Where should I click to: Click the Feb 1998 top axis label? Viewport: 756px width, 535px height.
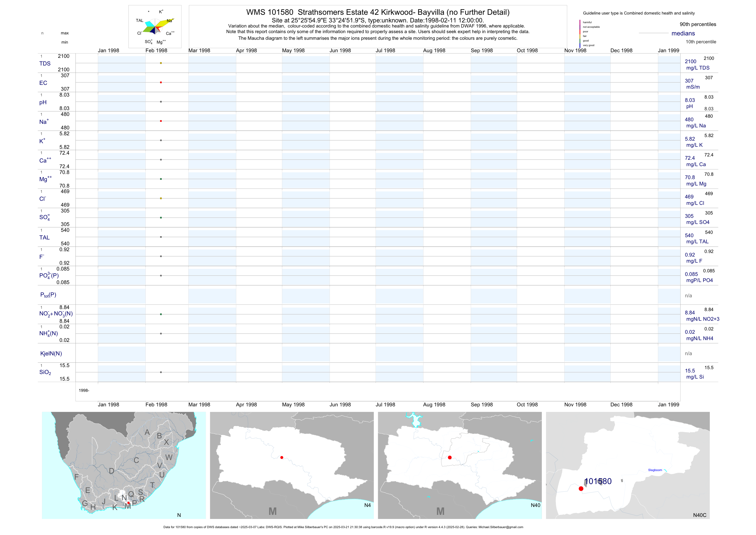(x=156, y=50)
